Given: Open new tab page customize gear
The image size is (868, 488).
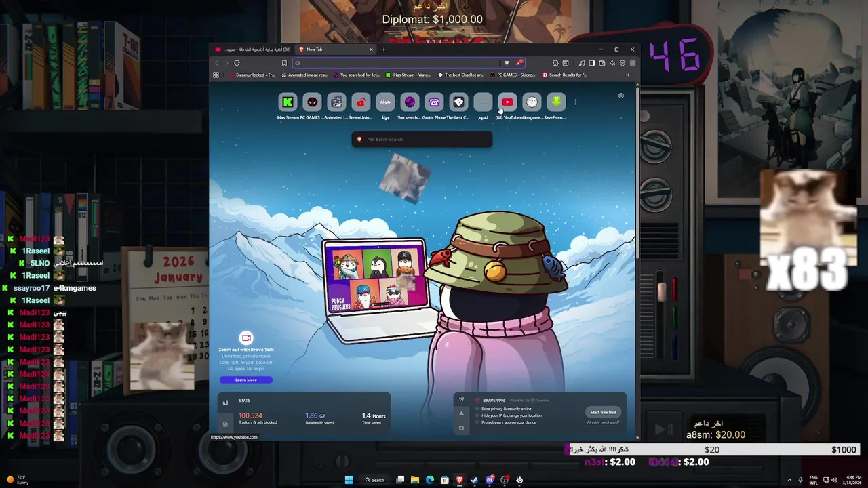Looking at the screenshot, I should click(621, 96).
